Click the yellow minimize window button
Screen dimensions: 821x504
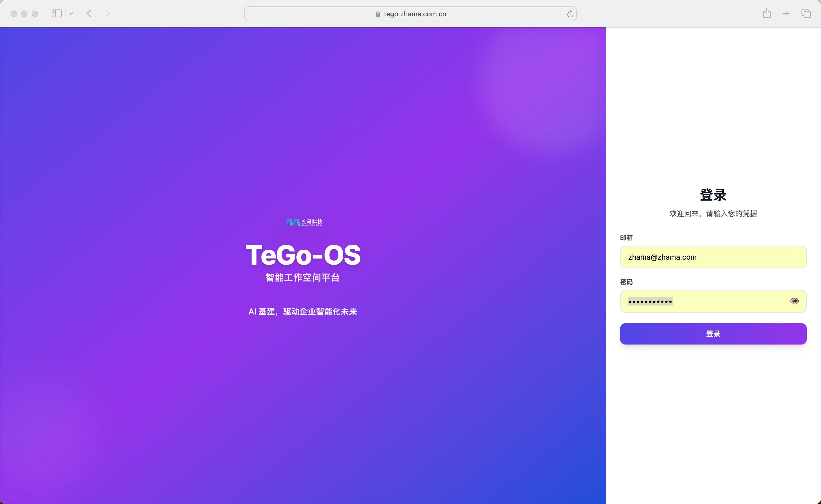pos(24,14)
